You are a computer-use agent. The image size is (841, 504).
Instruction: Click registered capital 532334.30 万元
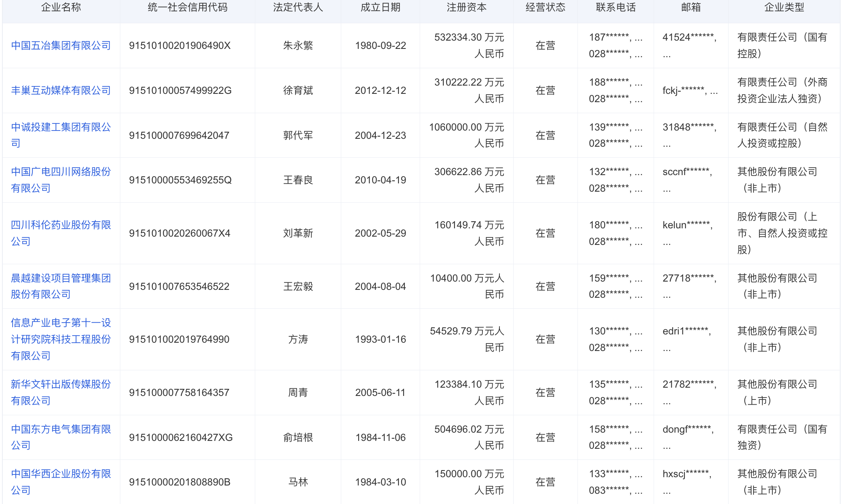click(469, 37)
